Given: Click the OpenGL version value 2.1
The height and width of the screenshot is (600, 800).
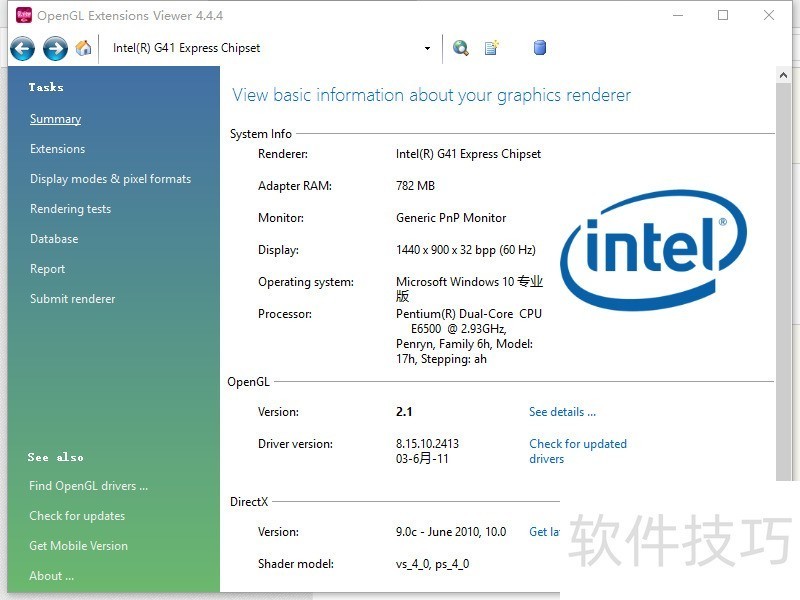Looking at the screenshot, I should tap(404, 412).
